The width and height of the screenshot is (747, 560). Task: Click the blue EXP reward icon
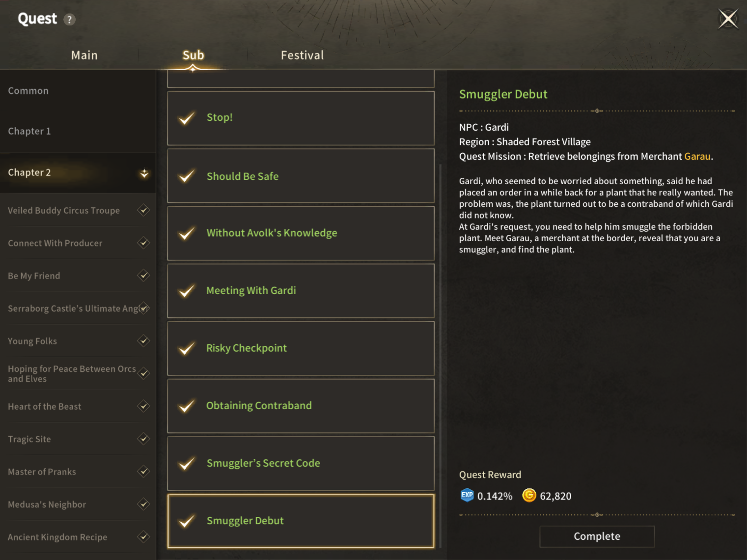tap(467, 495)
